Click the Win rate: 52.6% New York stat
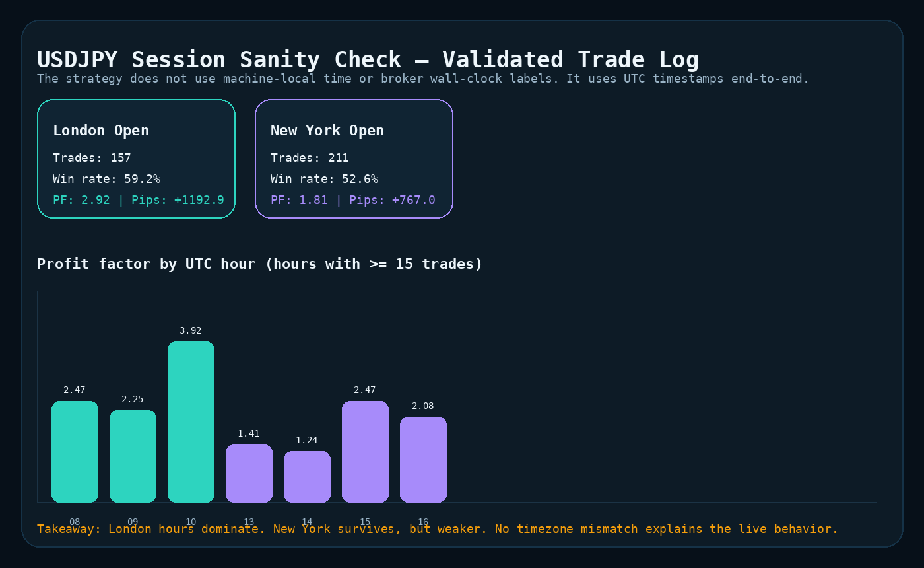924x568 pixels. (x=323, y=178)
